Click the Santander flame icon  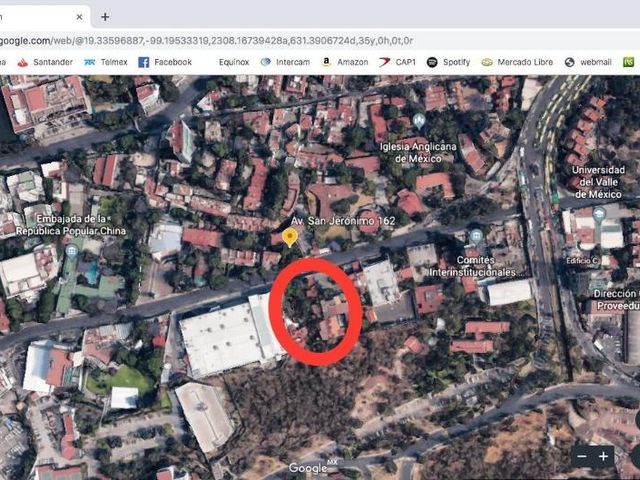[23, 62]
